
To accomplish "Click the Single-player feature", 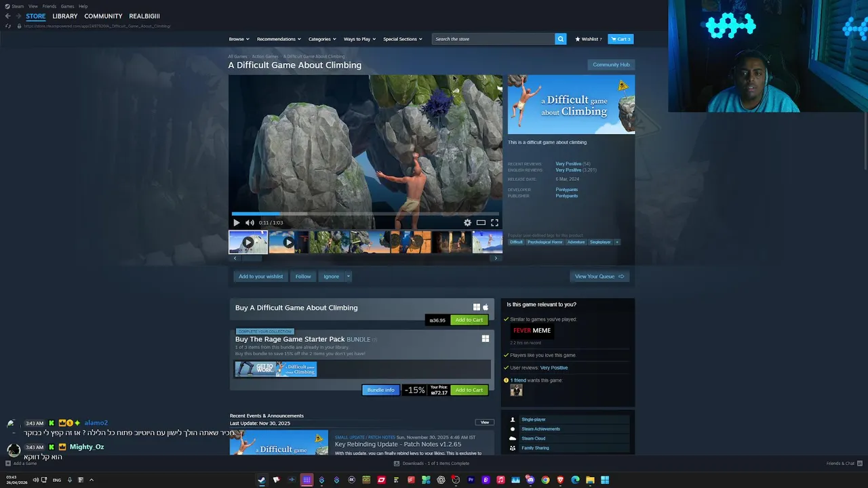I will [x=533, y=420].
